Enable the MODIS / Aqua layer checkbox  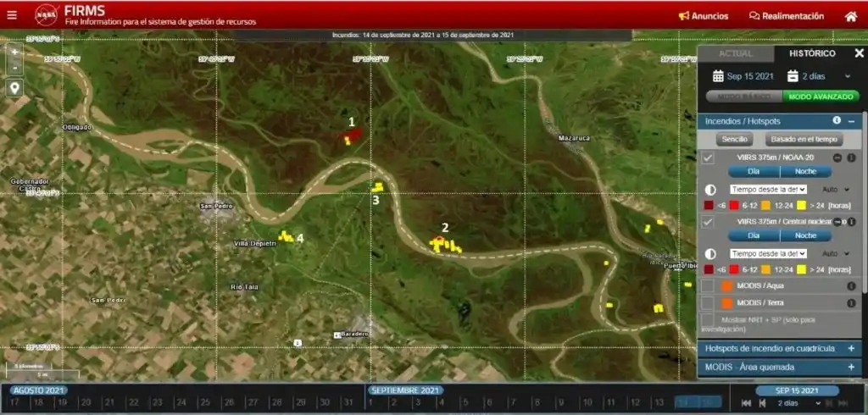click(x=708, y=286)
